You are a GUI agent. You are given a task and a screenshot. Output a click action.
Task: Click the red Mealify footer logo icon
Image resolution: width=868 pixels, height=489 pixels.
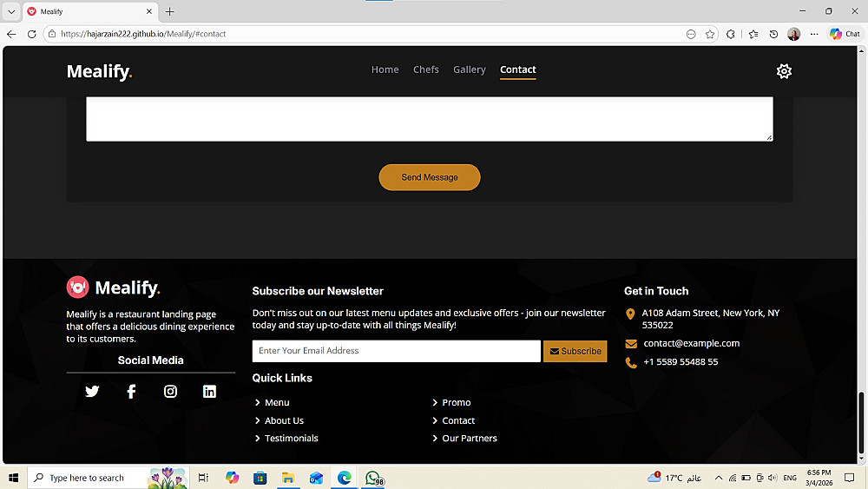coord(77,287)
